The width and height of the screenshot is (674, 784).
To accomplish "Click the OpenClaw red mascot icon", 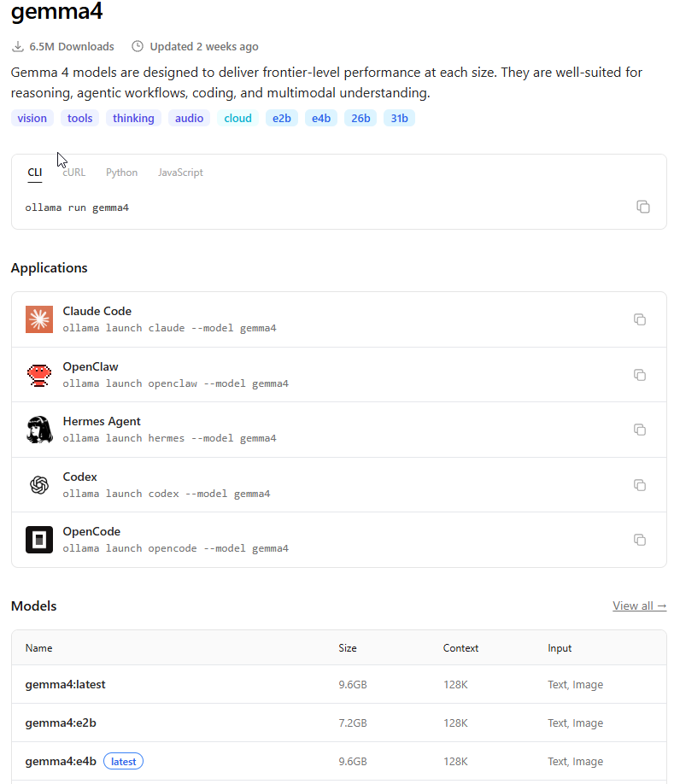I will pos(39,375).
